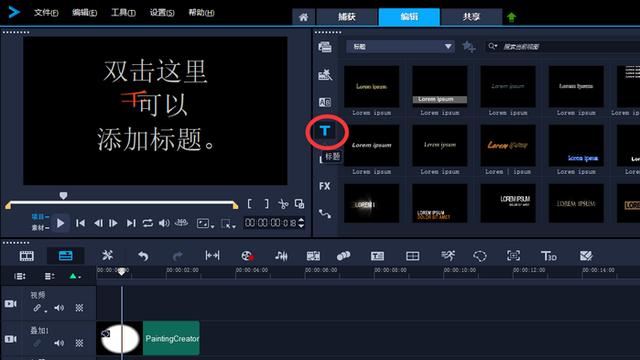This screenshot has height=360, width=640.
Task: Click the add-to-favorites icon beside category dropdown
Action: [469, 47]
